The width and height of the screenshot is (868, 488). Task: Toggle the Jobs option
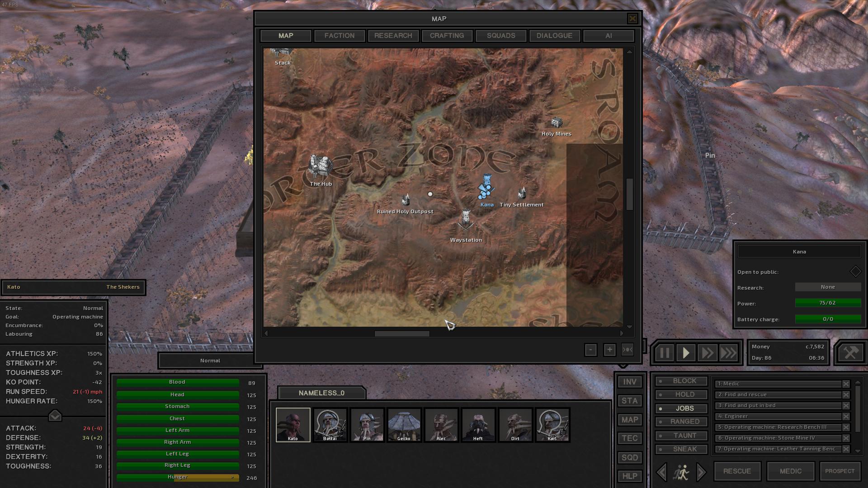(682, 408)
